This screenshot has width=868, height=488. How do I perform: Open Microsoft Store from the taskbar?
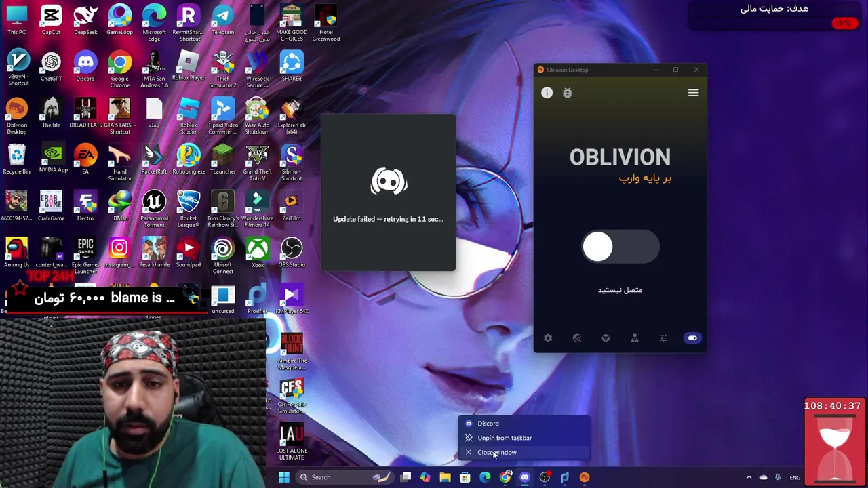(465, 477)
